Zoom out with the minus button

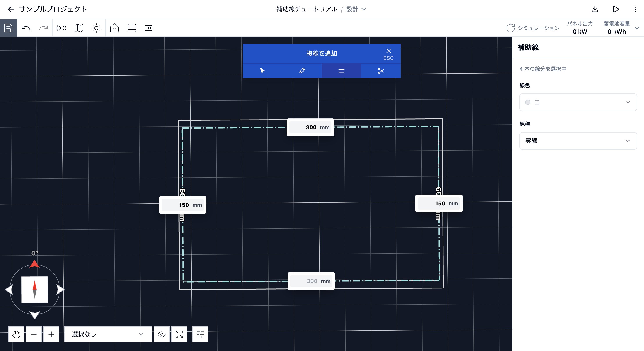coord(34,334)
